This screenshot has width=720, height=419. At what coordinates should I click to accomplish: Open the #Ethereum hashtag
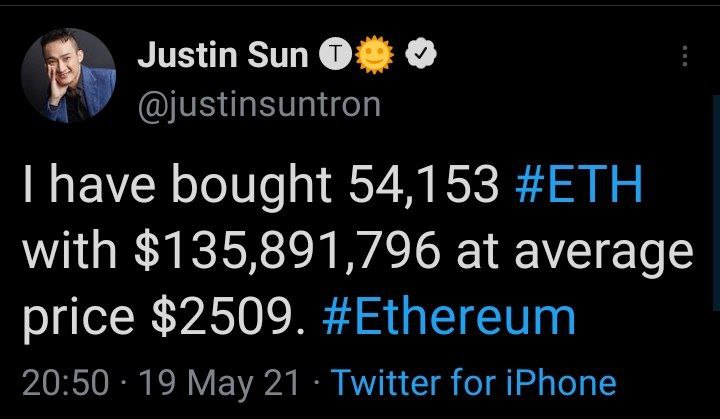click(x=449, y=317)
